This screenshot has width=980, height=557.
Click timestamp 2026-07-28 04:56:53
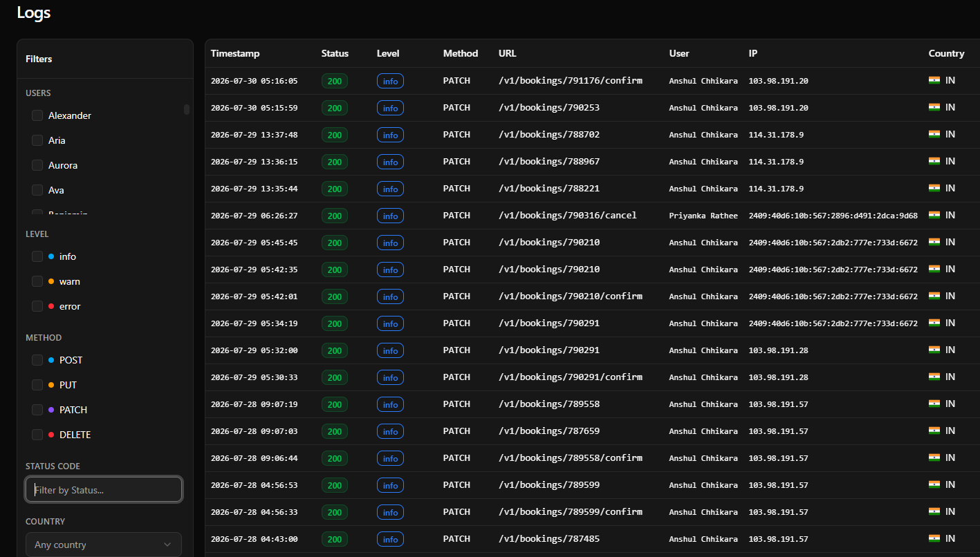click(x=255, y=485)
